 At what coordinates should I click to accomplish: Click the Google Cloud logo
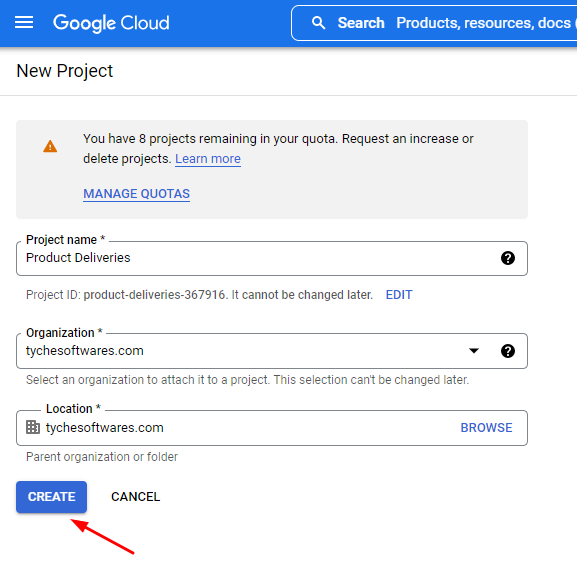point(111,23)
